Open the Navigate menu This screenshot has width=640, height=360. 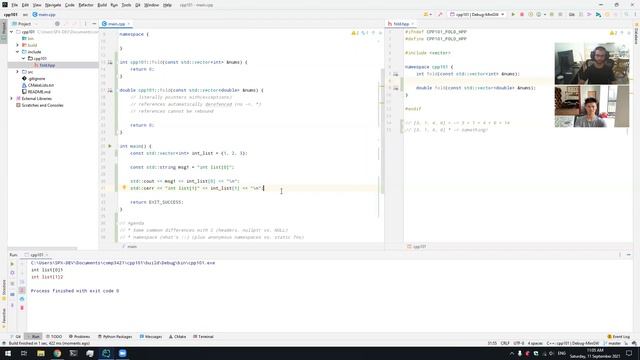click(53, 5)
